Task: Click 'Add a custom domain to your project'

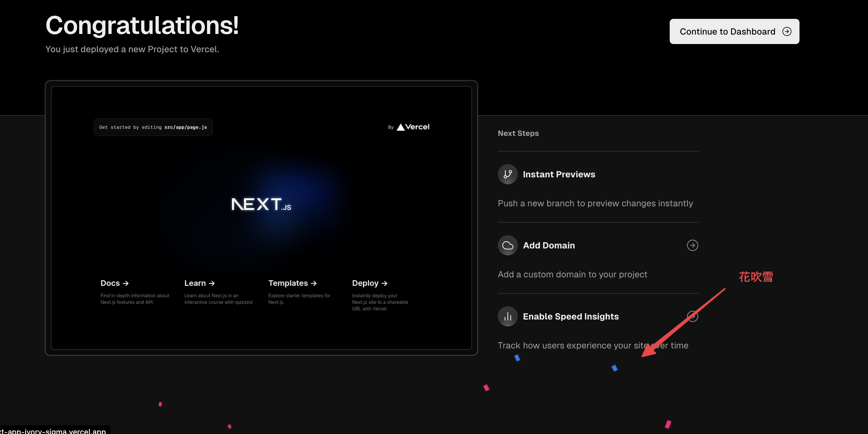Action: pyautogui.click(x=573, y=275)
